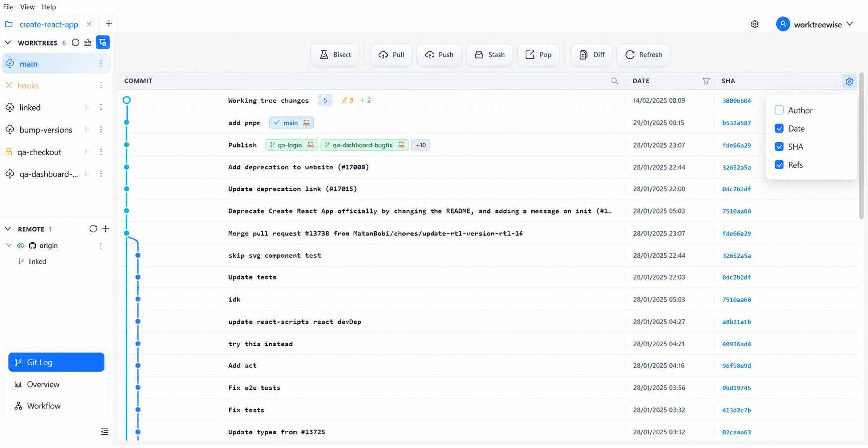Enable the Author column checkbox

coord(779,110)
